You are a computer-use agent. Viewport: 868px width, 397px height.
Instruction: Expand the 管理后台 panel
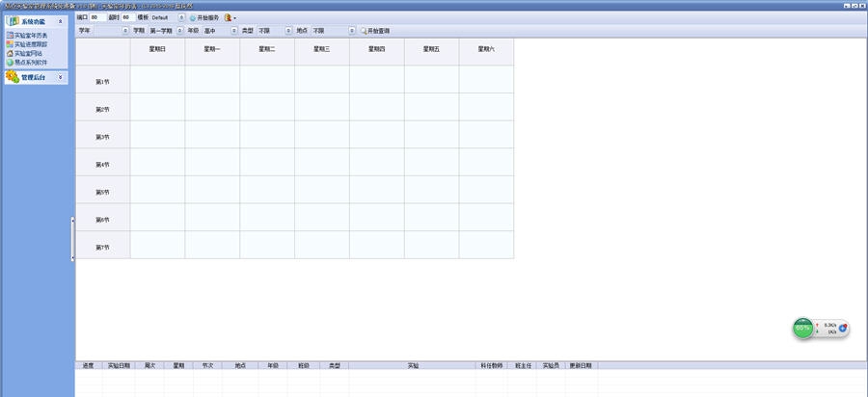[x=61, y=77]
